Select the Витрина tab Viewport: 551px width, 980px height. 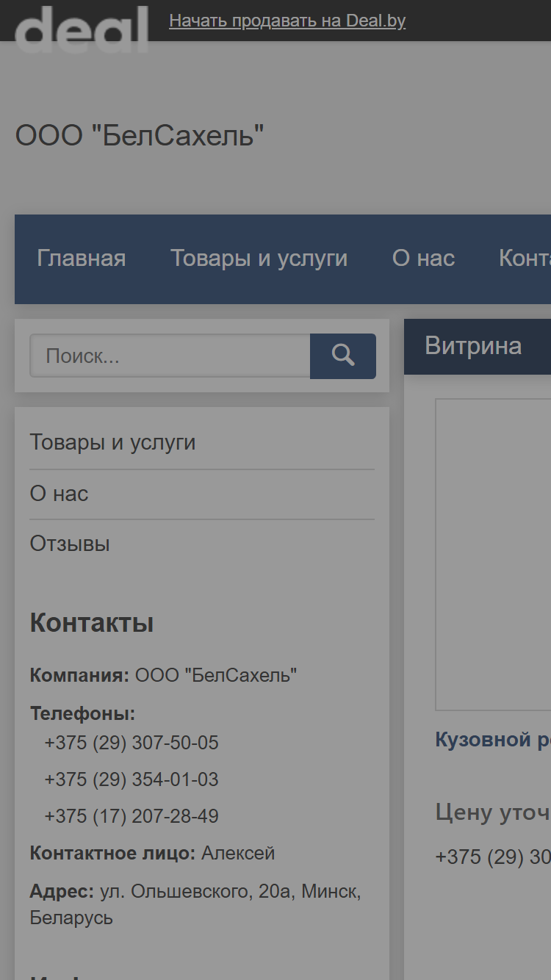coord(473,346)
